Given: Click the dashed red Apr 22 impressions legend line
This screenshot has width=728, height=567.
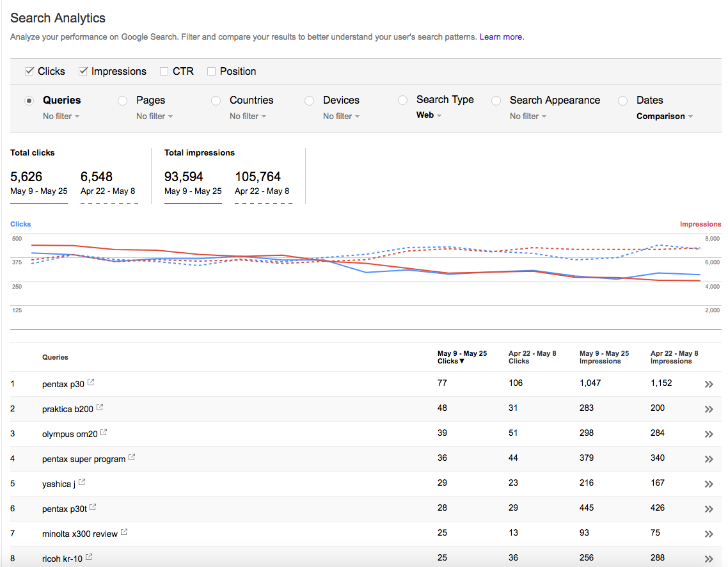Looking at the screenshot, I should tap(264, 203).
